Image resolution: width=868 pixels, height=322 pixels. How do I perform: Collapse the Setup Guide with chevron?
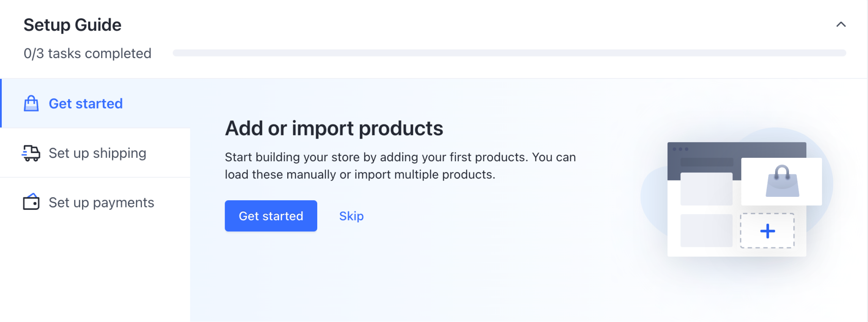pos(840,24)
